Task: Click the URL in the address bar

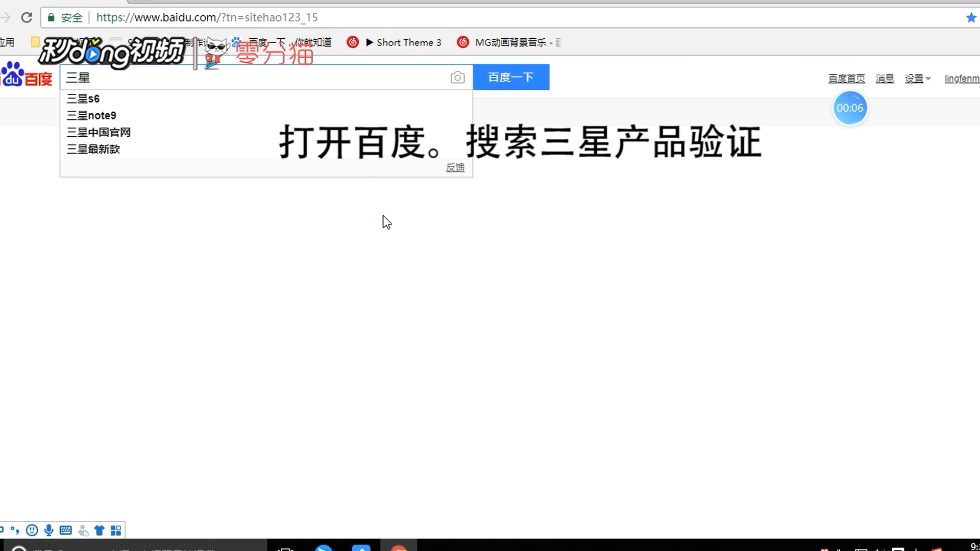Action: tap(207, 17)
